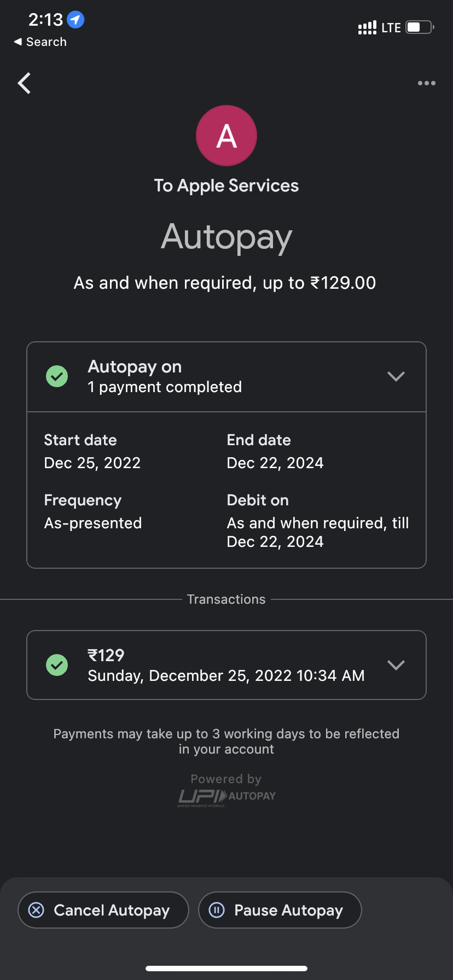Screen dimensions: 453x980
Task: Tap the location arrow status icon
Action: pyautogui.click(x=75, y=20)
